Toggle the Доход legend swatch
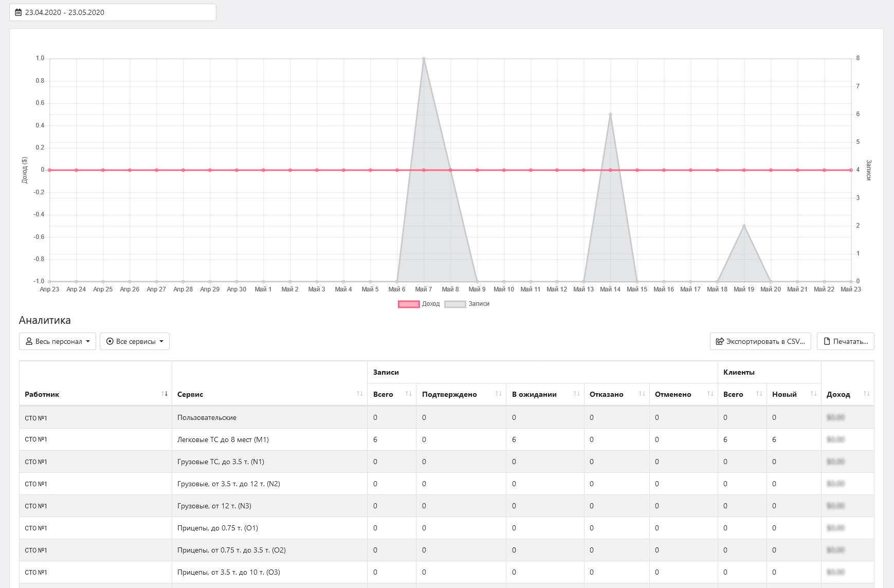Screen dimensions: 894x588 coord(409,304)
